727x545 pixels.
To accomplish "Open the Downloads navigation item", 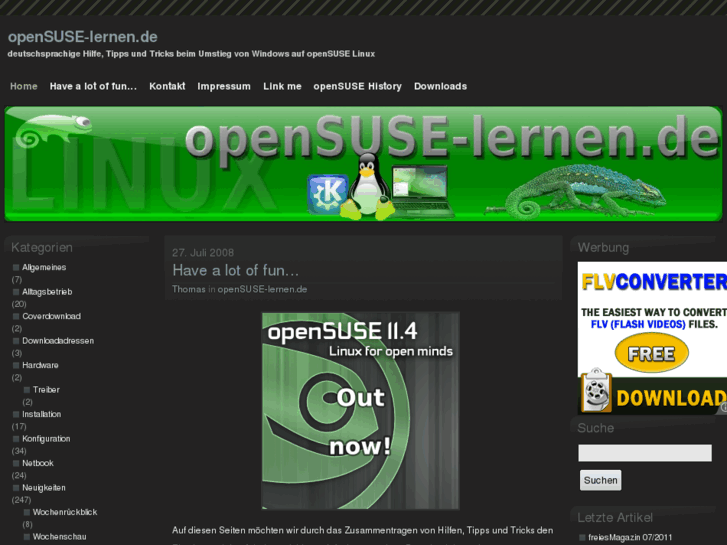I will (440, 86).
